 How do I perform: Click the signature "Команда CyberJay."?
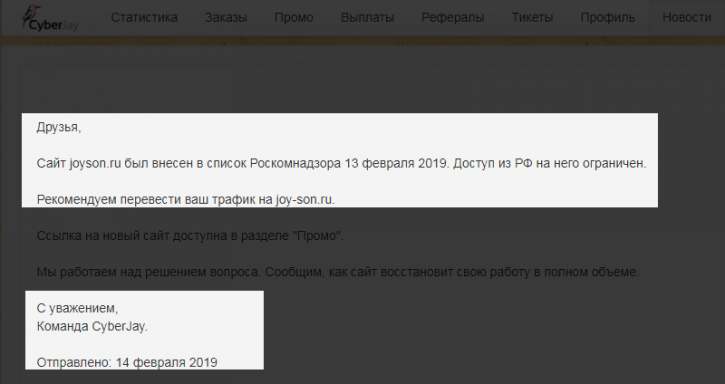pos(92,326)
